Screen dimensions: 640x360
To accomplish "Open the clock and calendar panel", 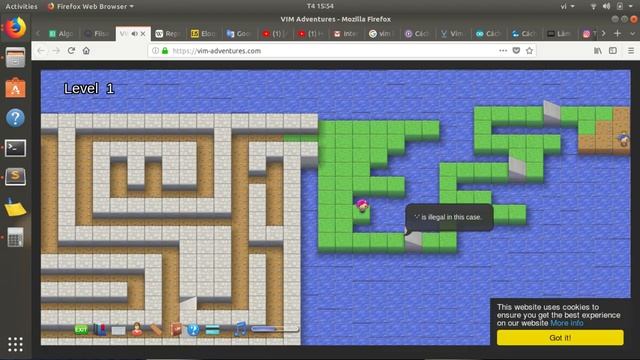I will tap(320, 6).
